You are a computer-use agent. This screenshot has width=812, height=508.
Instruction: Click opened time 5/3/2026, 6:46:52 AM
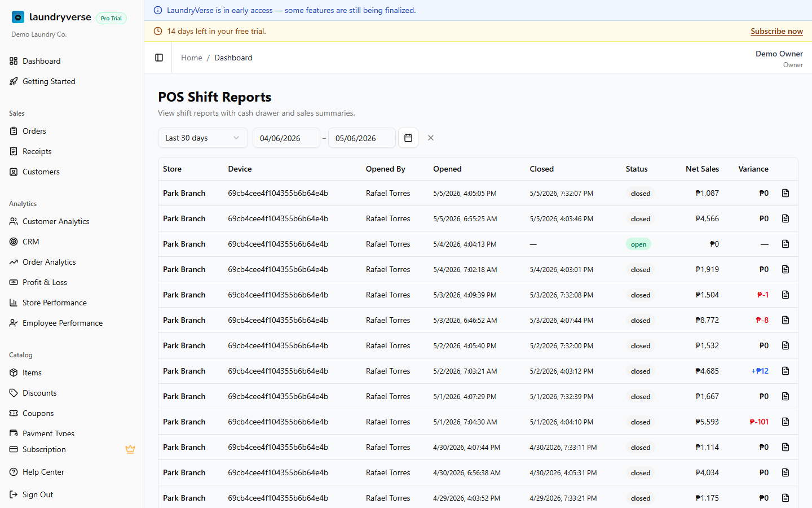coord(465,320)
